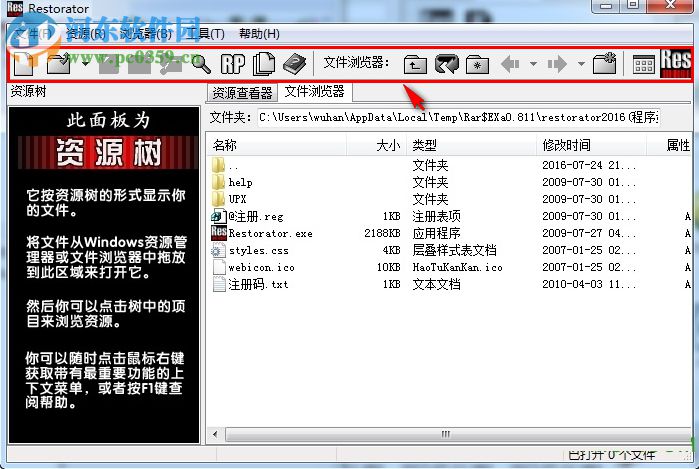699x469 pixels.
Task: Open the Back history dropdown arrow
Action: tap(533, 64)
